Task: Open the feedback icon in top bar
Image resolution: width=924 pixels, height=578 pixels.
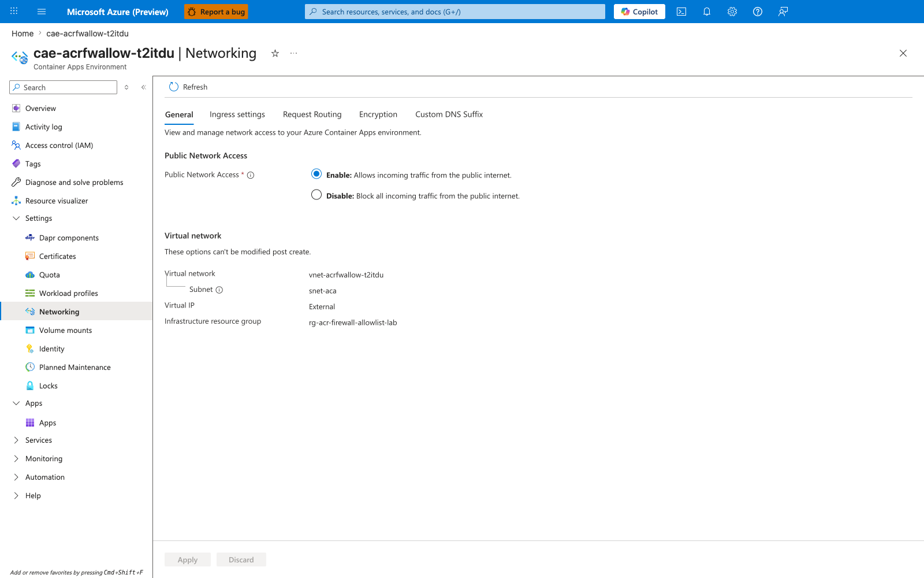Action: [x=783, y=12]
